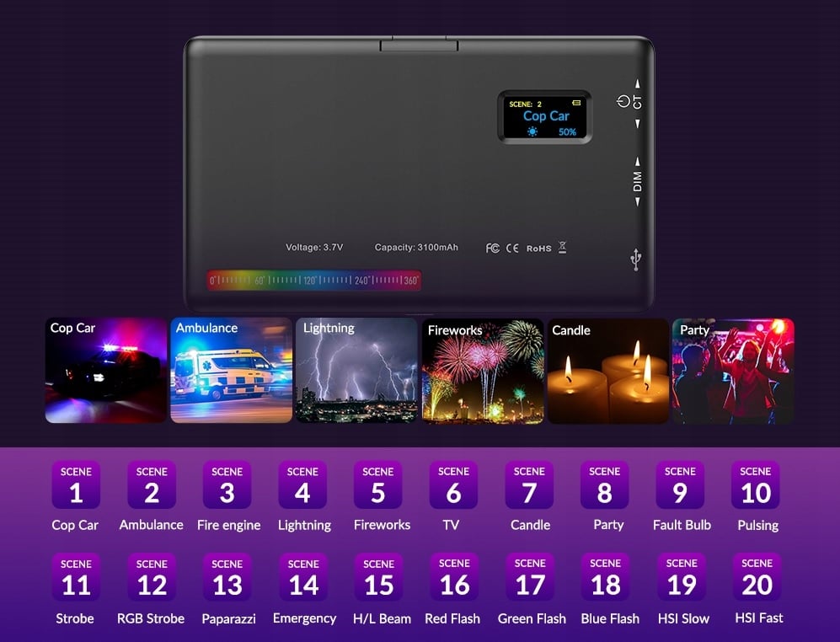Select the Ambulance thumbnail image
The width and height of the screenshot is (840, 642).
[232, 371]
